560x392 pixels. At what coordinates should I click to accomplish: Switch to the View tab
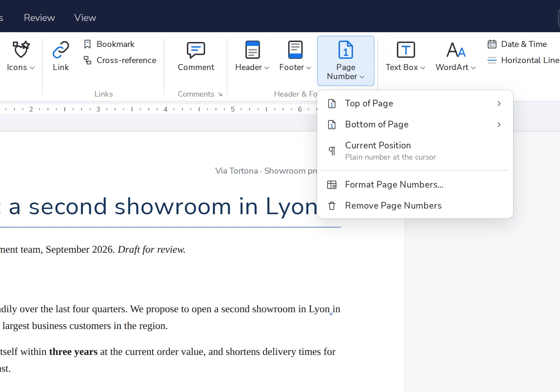[x=85, y=17]
